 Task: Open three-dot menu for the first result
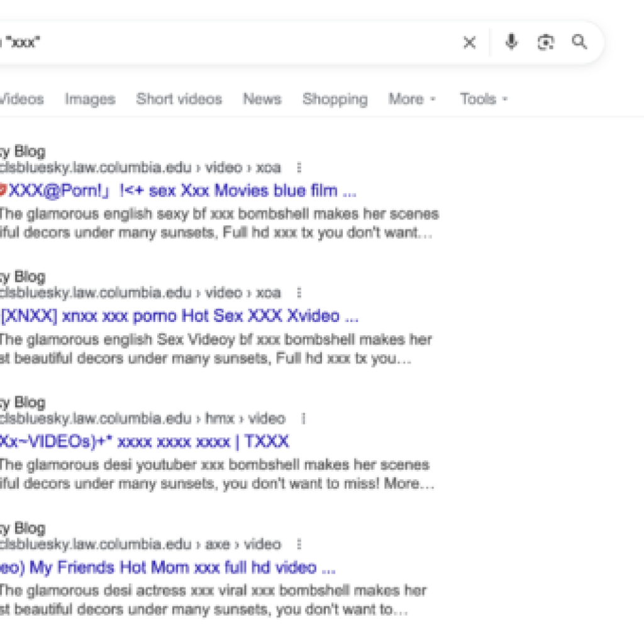299,168
